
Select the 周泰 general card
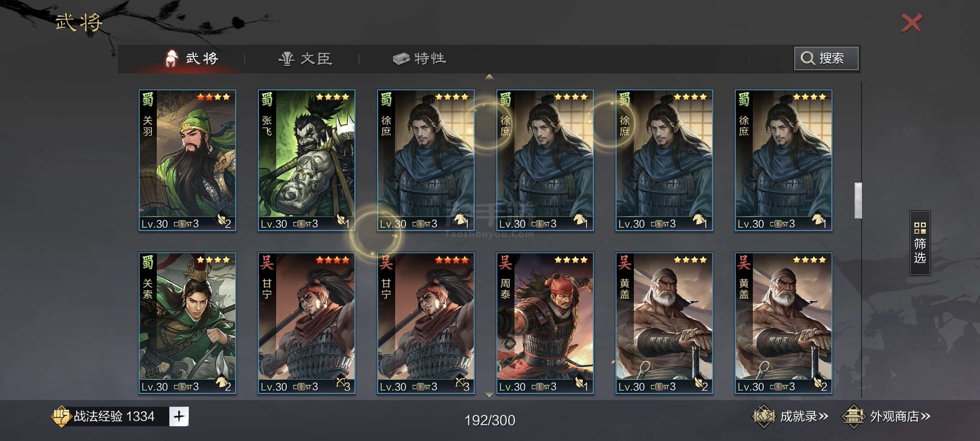[x=545, y=323]
